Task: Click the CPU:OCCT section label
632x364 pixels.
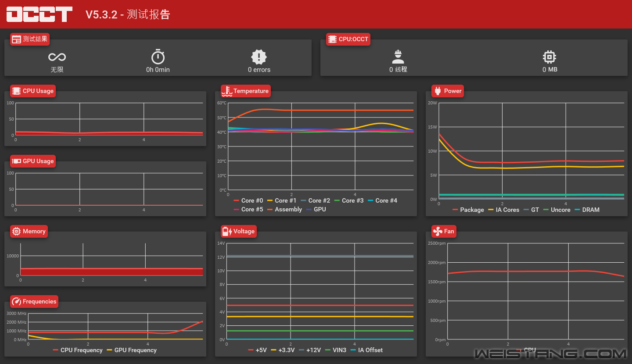Action: (x=353, y=39)
